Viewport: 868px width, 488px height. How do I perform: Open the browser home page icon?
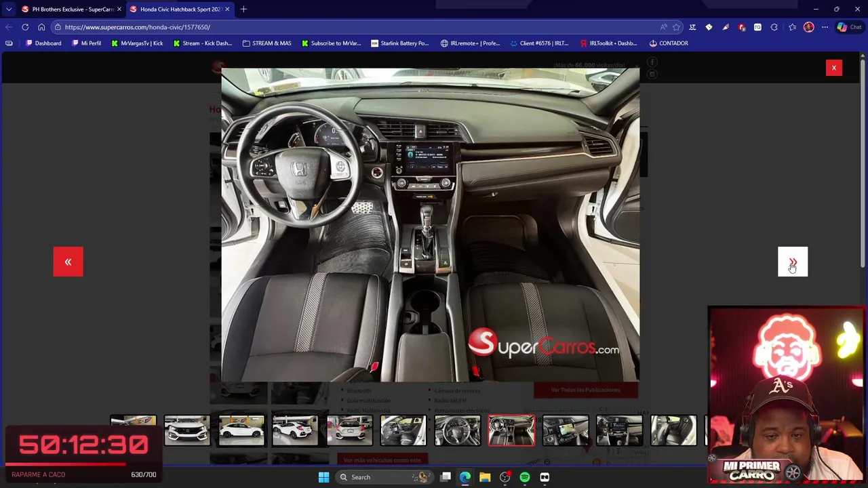click(41, 27)
